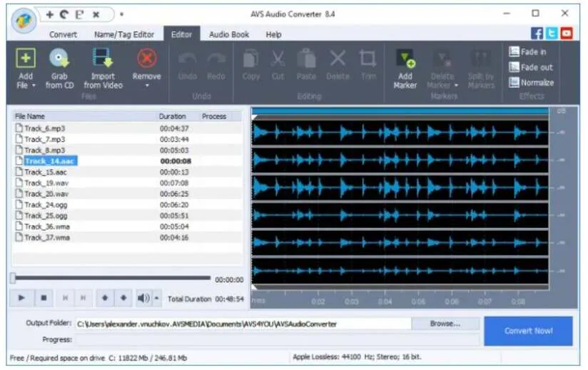Click the Paste clipboard icon

[306, 58]
